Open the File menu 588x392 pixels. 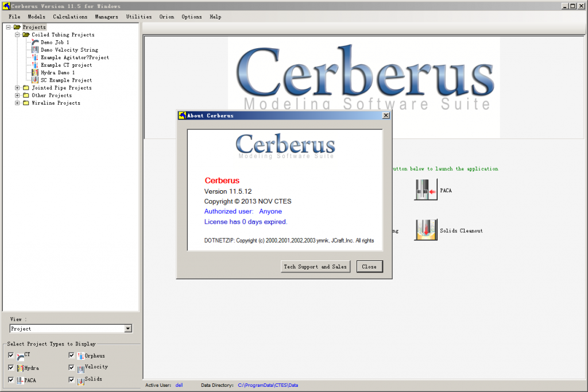14,17
